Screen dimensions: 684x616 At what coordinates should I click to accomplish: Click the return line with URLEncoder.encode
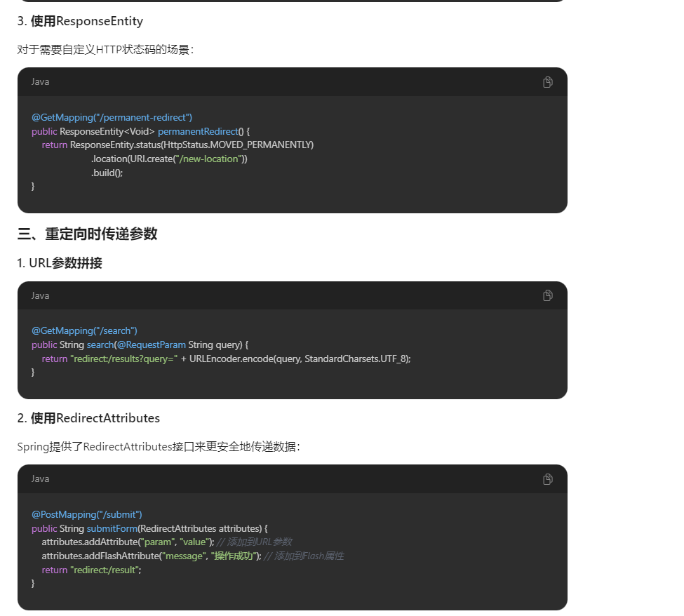point(226,359)
